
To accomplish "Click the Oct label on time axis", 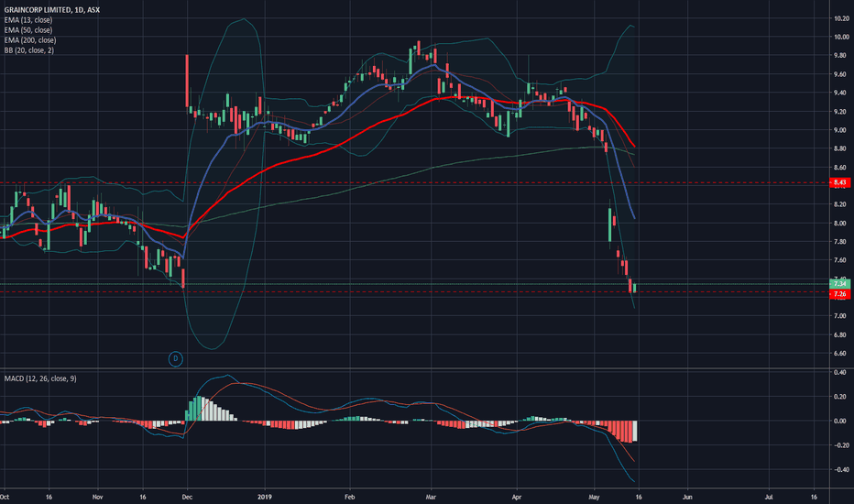I will (x=5, y=497).
